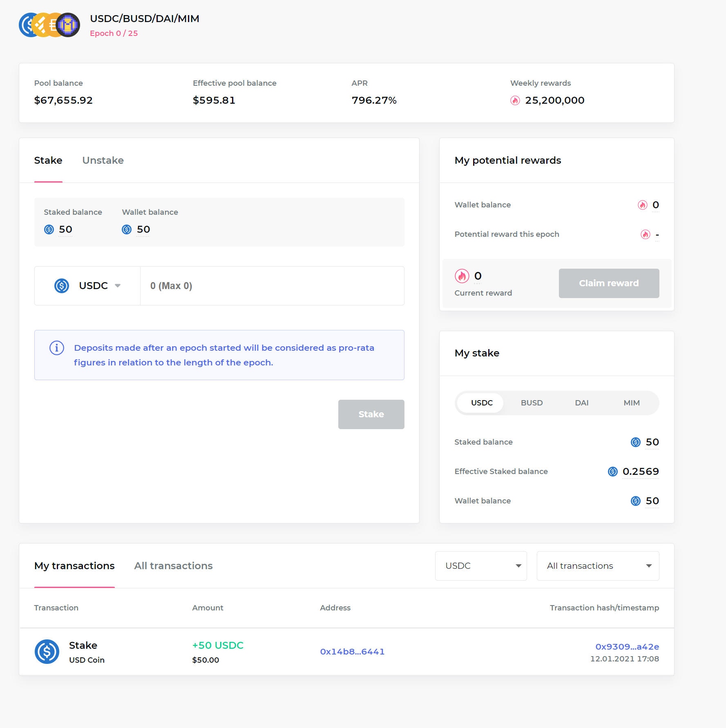Click USDC icon beside Effective Staked balance
This screenshot has width=726, height=728.
[x=613, y=472]
